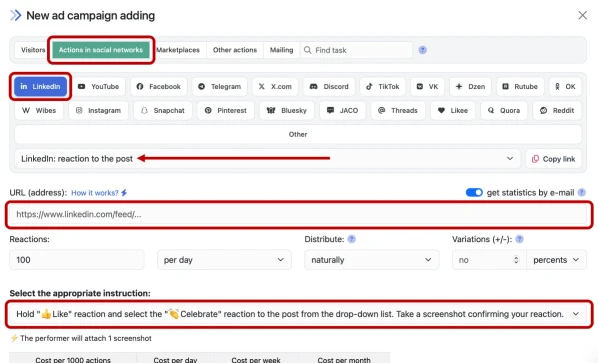
Task: Select the Discord network button
Action: click(329, 87)
